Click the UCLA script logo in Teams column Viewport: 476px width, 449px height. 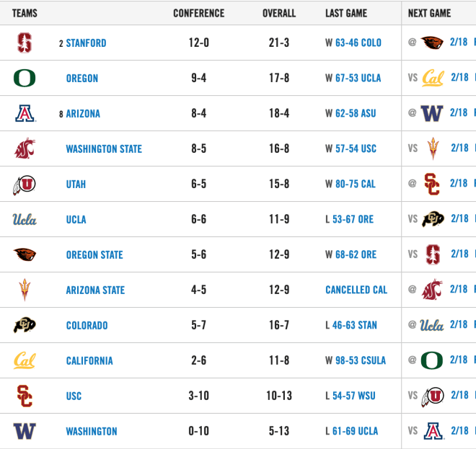(25, 219)
